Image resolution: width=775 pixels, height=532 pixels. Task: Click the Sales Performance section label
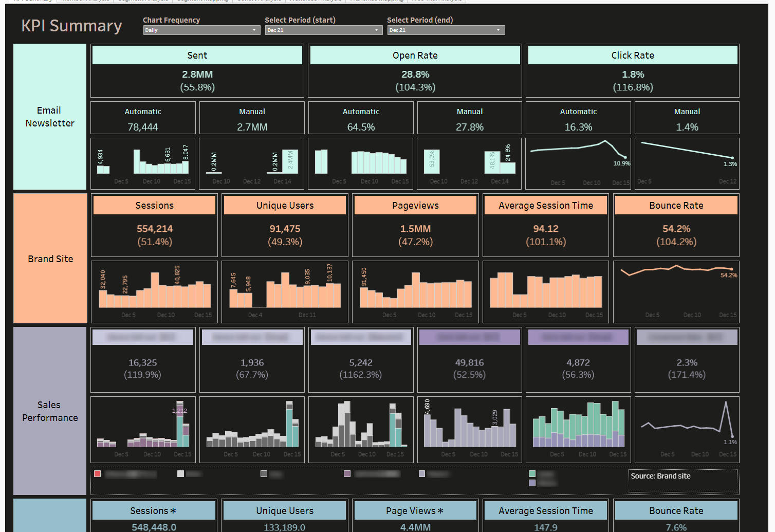pyautogui.click(x=50, y=411)
